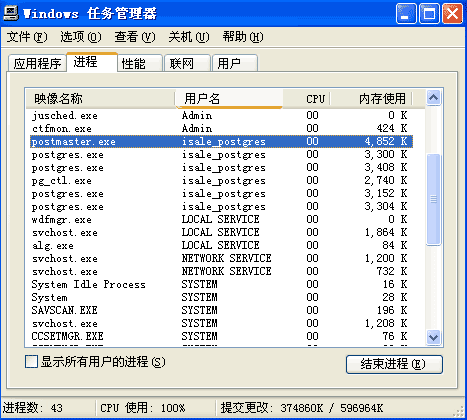467x420 pixels.
Task: Open the 选项(O) menu
Action: tap(81, 37)
